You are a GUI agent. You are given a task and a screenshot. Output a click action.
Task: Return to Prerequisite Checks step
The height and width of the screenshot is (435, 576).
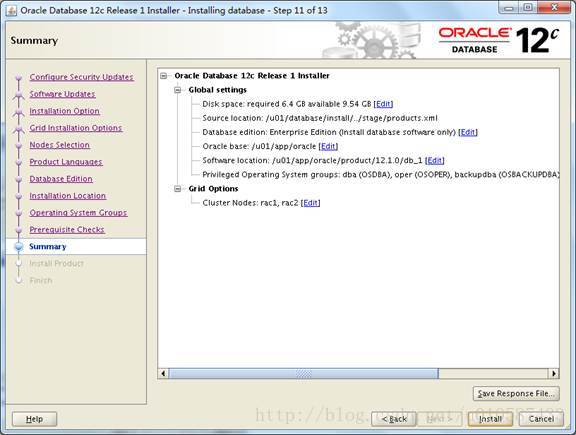tap(67, 230)
